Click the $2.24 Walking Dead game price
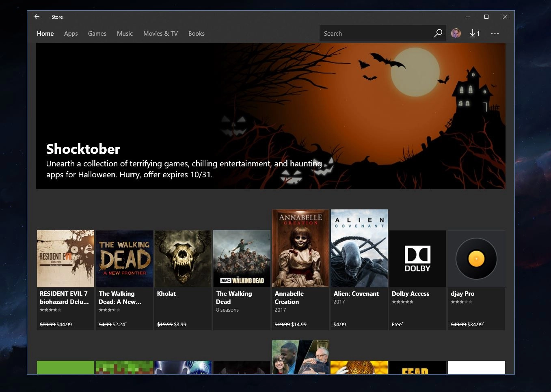The height and width of the screenshot is (392, 551). point(120,324)
